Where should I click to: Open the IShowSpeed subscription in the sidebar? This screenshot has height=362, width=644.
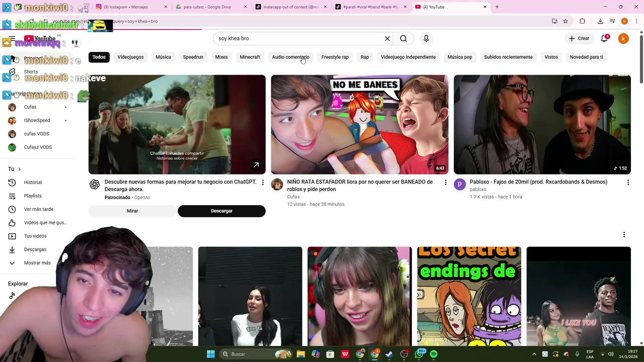coord(37,120)
